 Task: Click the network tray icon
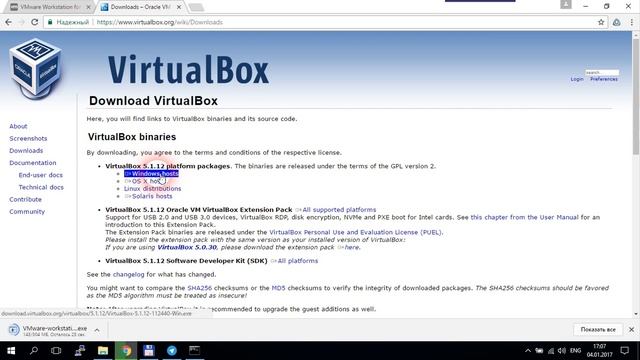click(x=551, y=351)
